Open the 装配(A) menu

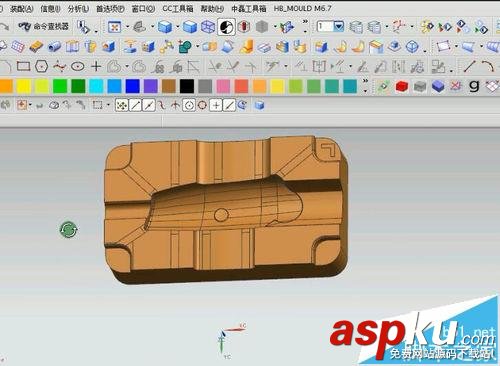[x=21, y=9]
